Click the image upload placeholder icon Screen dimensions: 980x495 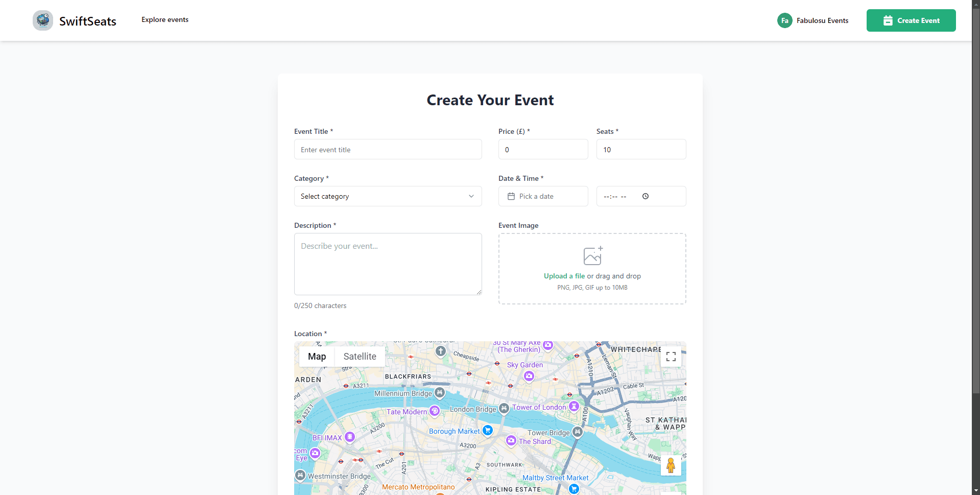[592, 256]
